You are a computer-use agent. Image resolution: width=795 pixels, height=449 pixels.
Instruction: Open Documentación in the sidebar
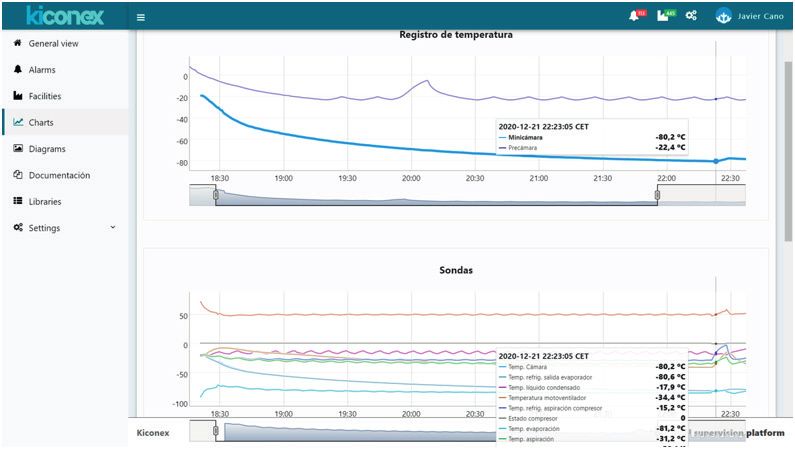59,175
